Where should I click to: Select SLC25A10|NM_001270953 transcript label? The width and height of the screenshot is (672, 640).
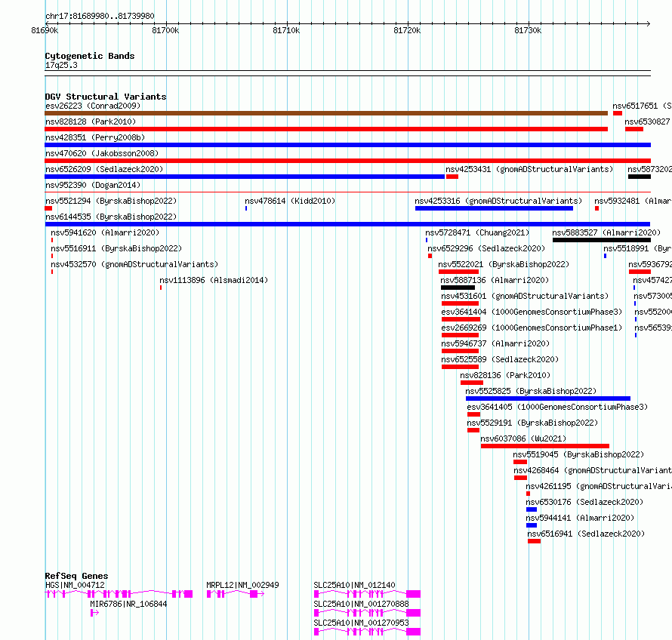point(361,623)
